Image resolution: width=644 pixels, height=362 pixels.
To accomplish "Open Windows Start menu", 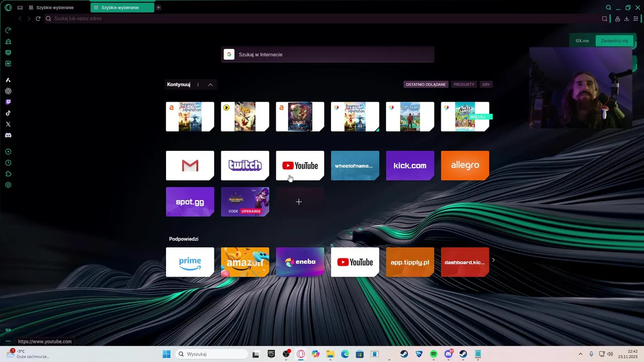I will point(167,354).
